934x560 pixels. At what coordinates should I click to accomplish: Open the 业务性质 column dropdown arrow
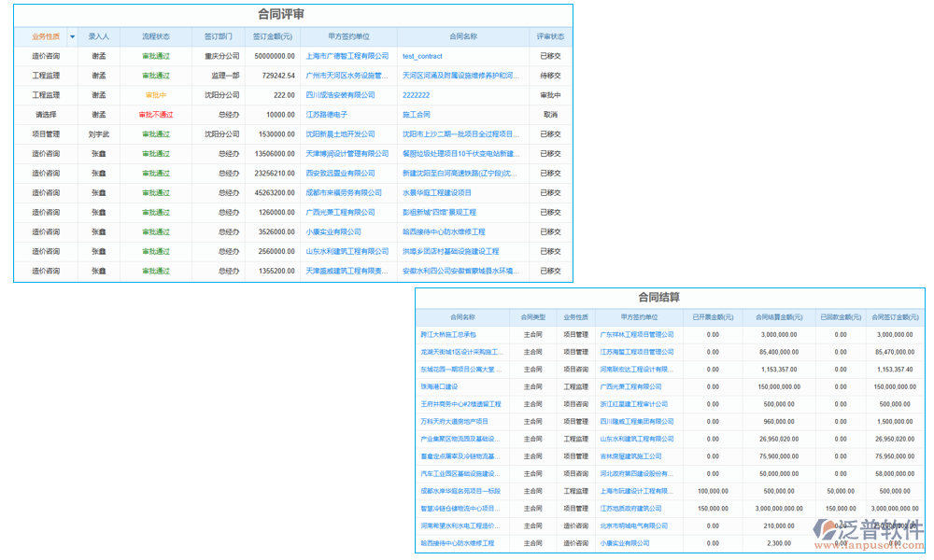(x=72, y=37)
